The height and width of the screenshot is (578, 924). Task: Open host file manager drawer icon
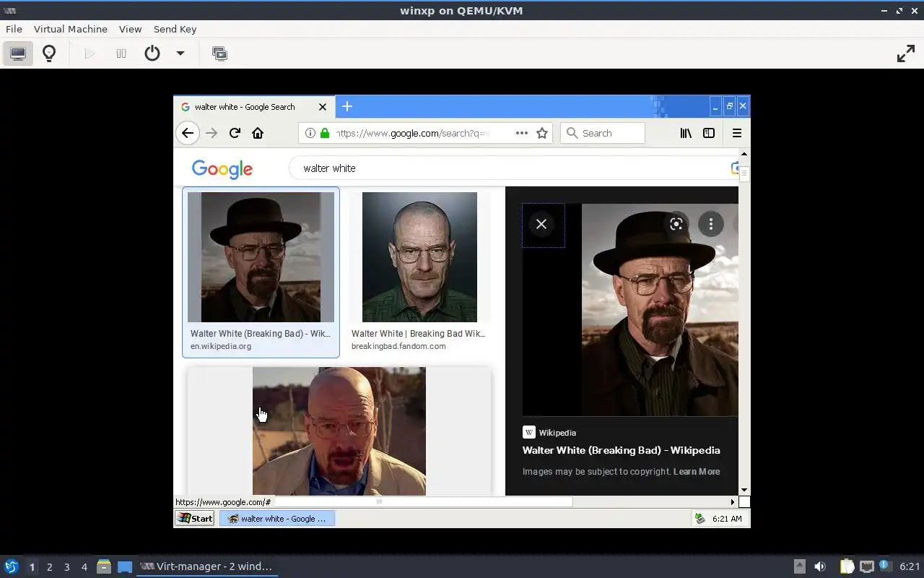[x=104, y=566]
